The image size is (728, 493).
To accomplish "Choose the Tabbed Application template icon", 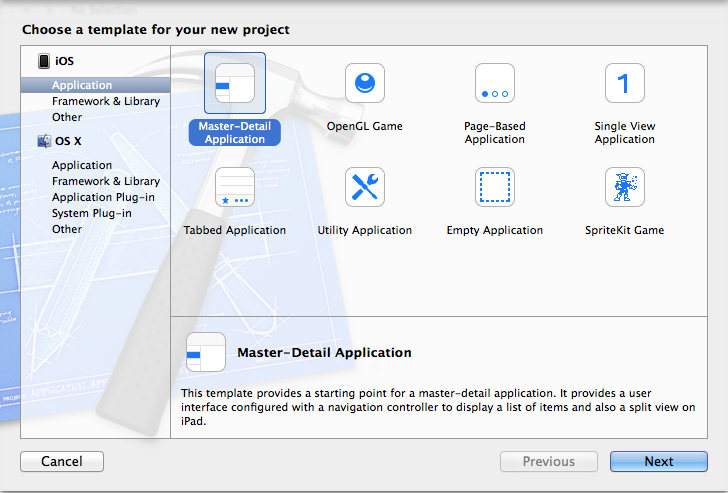I will [235, 187].
